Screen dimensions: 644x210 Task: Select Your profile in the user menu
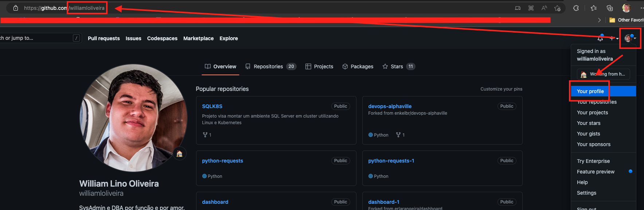pos(590,91)
